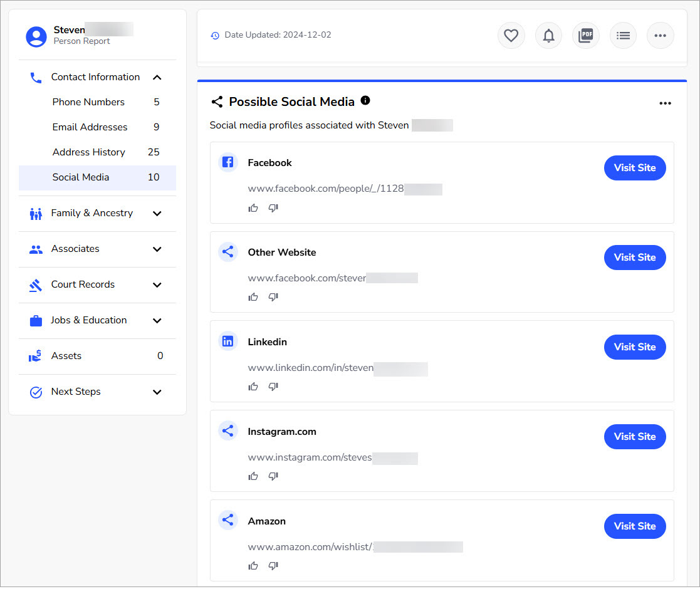Open the info tooltip beside Possible Social Media
The width and height of the screenshot is (700, 589).
point(365,100)
